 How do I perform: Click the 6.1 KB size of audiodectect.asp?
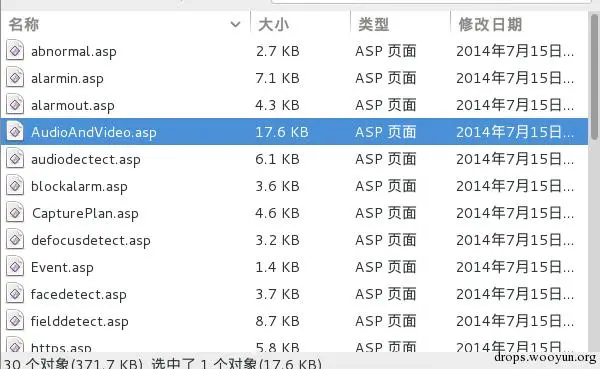tap(277, 159)
